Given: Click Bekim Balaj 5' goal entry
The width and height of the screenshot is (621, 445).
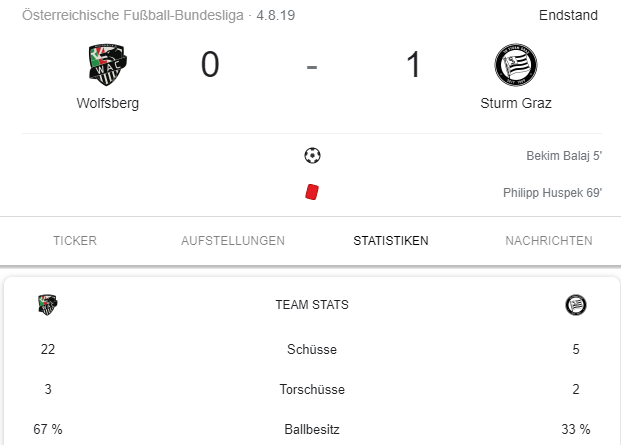Looking at the screenshot, I should 564,156.
